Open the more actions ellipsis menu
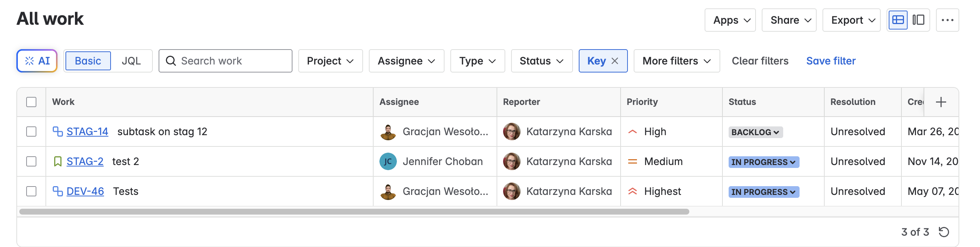Viewport: 980px width, 247px height. coord(947,20)
